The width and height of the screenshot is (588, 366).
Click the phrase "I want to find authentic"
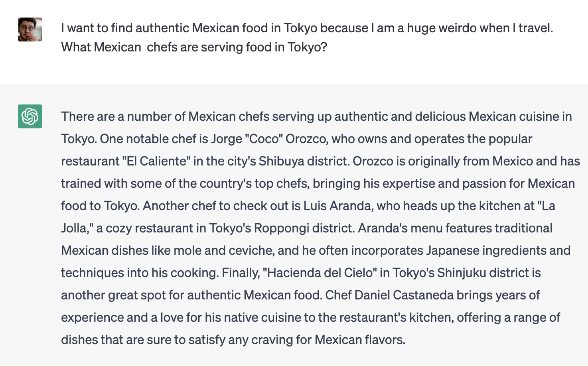[x=125, y=28]
